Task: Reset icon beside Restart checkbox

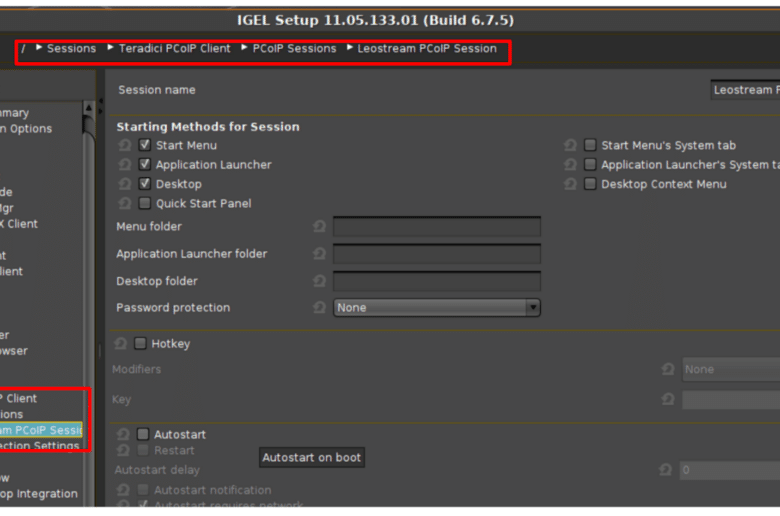Action: (x=123, y=450)
